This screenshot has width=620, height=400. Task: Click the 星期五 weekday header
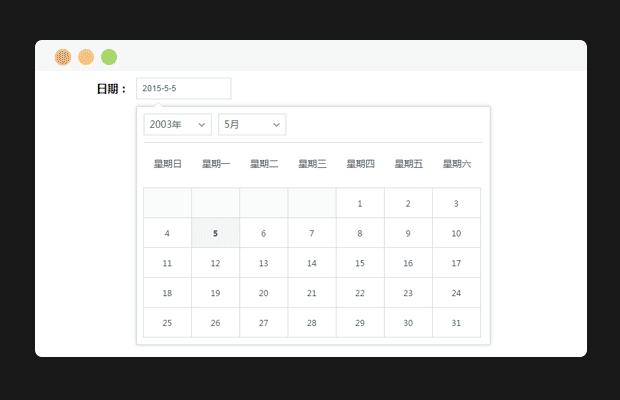[409, 164]
